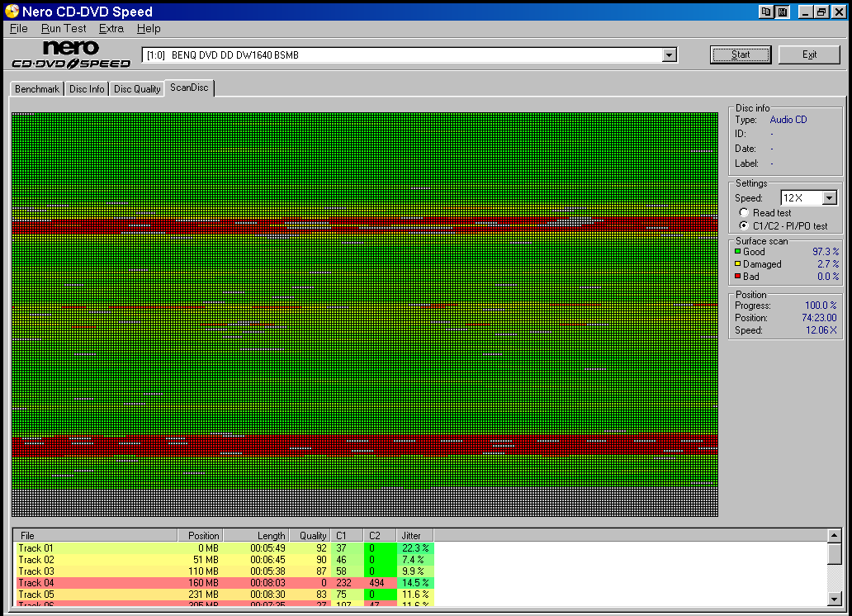
Task: Open the Extra menu
Action: 111,28
